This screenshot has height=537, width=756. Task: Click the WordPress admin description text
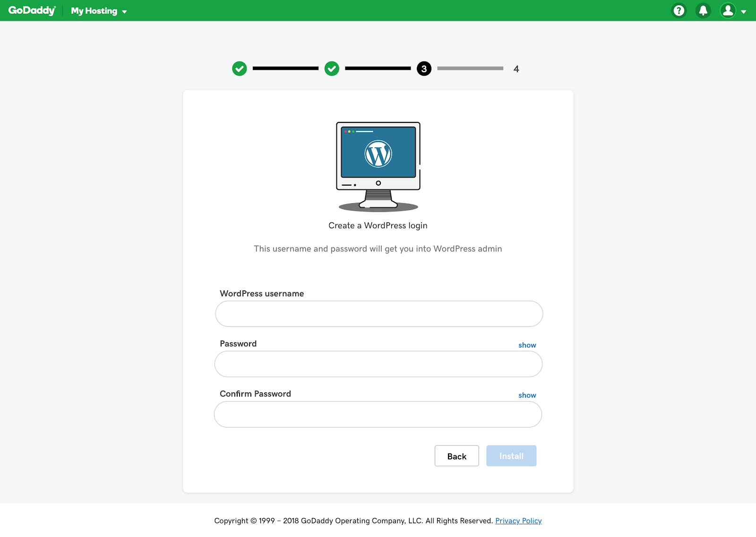click(378, 249)
